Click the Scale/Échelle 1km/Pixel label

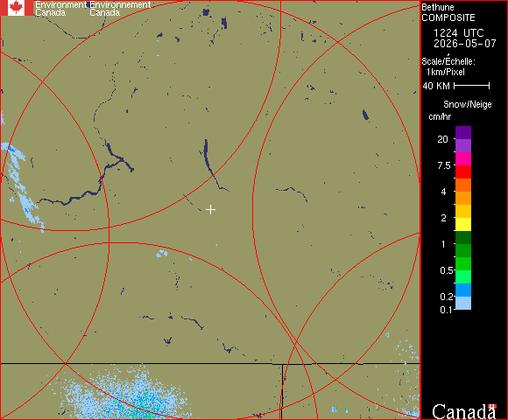(x=448, y=66)
